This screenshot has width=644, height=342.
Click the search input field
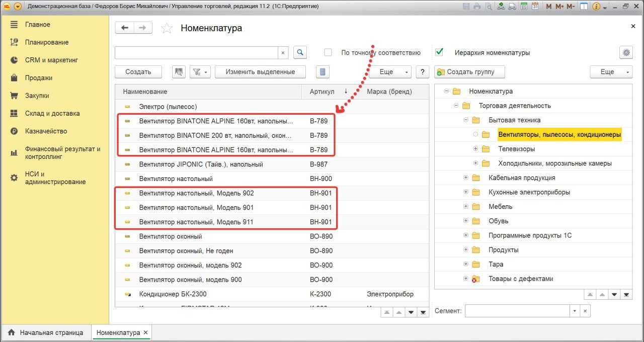pyautogui.click(x=197, y=52)
